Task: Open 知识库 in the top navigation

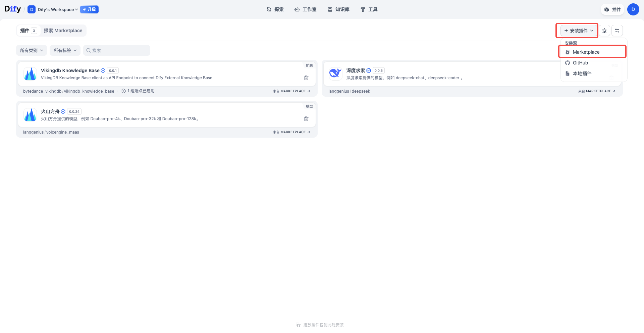Action: click(338, 9)
